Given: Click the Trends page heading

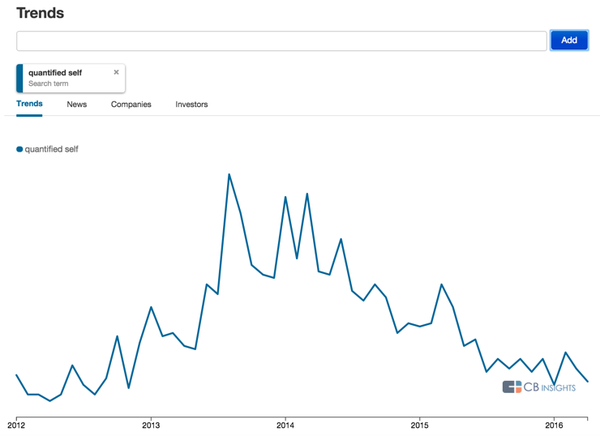Looking at the screenshot, I should coord(40,13).
